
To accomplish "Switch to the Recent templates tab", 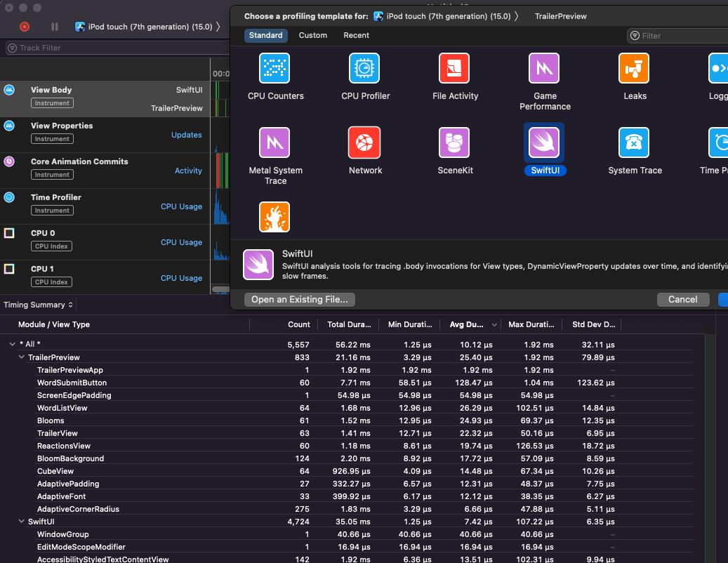I will pyautogui.click(x=356, y=35).
